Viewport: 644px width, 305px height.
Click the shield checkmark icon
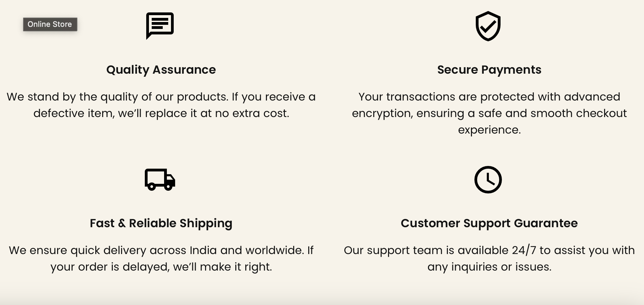tap(488, 26)
